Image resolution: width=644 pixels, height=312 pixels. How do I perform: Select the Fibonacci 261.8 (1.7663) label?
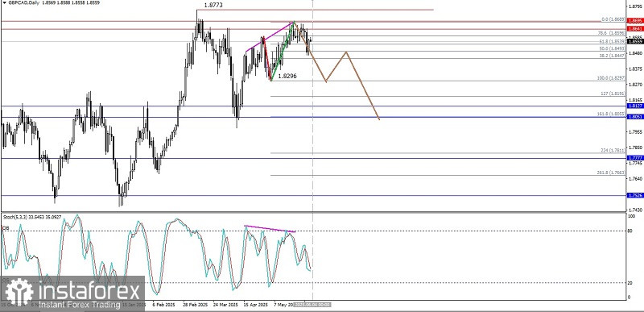[611, 173]
